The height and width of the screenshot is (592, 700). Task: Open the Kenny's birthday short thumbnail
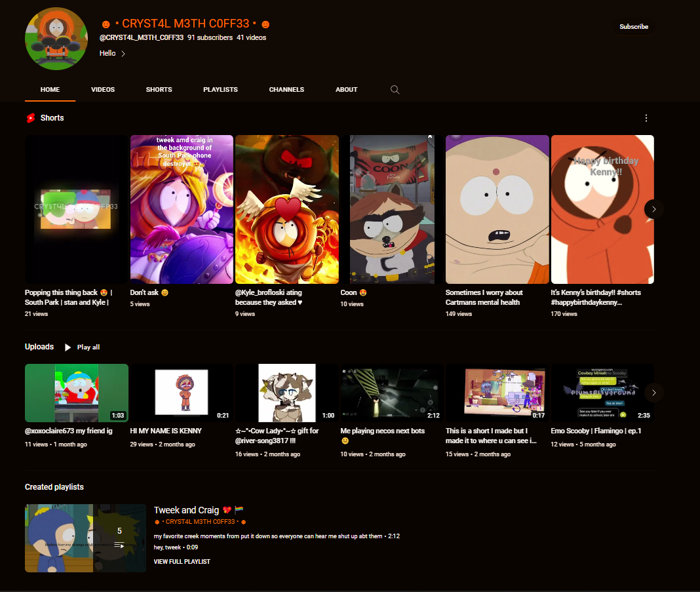coord(602,209)
